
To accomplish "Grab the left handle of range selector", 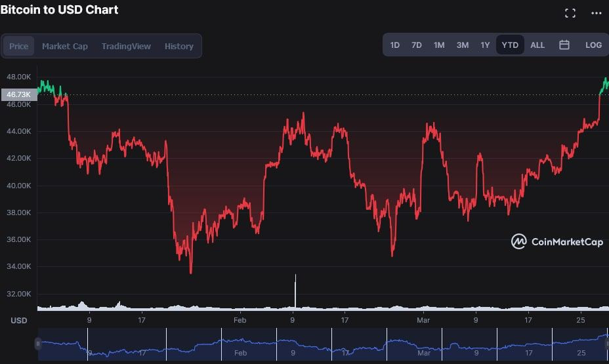I will click(37, 344).
